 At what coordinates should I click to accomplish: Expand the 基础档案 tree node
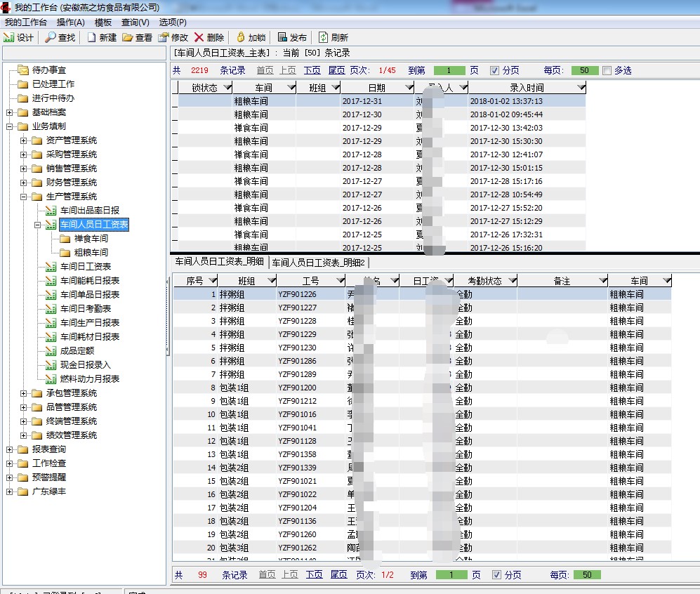(9, 112)
